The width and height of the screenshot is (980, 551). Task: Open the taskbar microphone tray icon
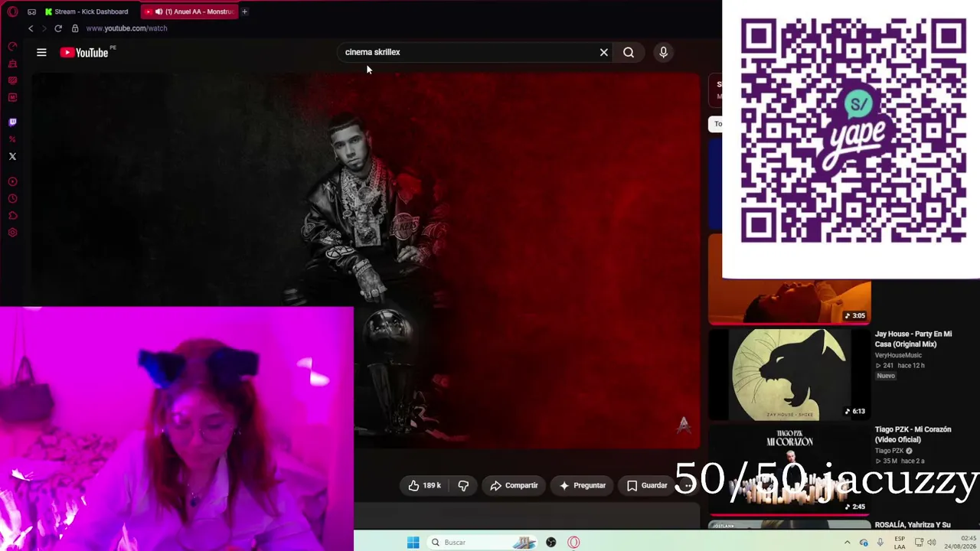(880, 543)
